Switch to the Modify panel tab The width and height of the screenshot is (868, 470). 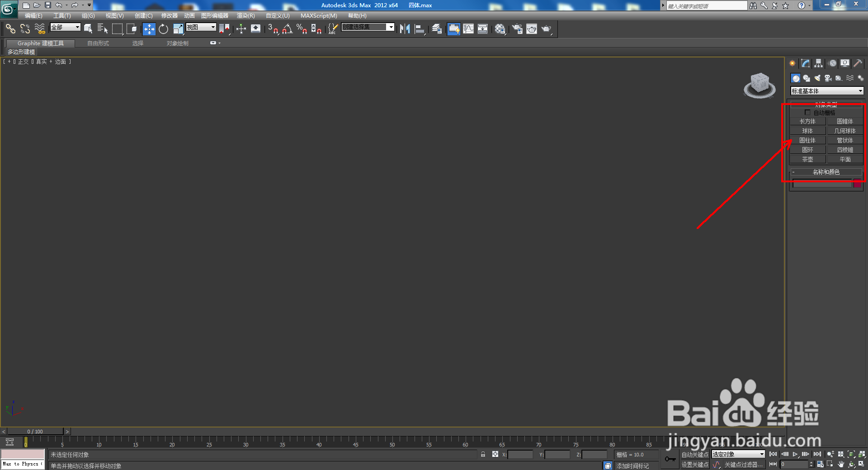[806, 63]
